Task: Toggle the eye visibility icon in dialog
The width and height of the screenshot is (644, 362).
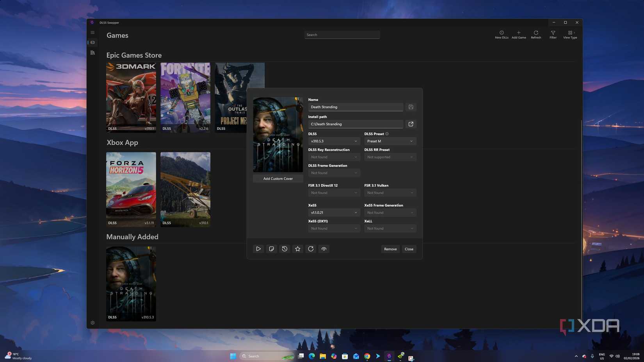Action: pos(324,249)
